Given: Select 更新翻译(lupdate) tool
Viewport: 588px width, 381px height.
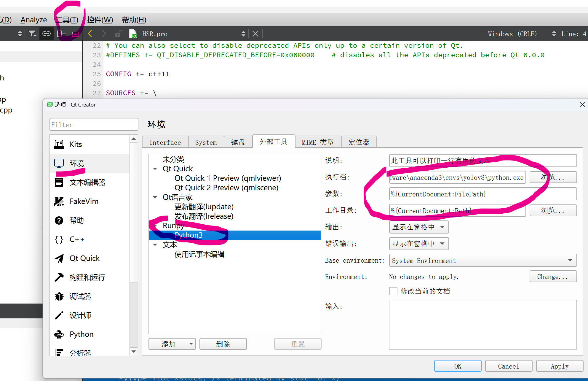Looking at the screenshot, I should pyautogui.click(x=204, y=207).
